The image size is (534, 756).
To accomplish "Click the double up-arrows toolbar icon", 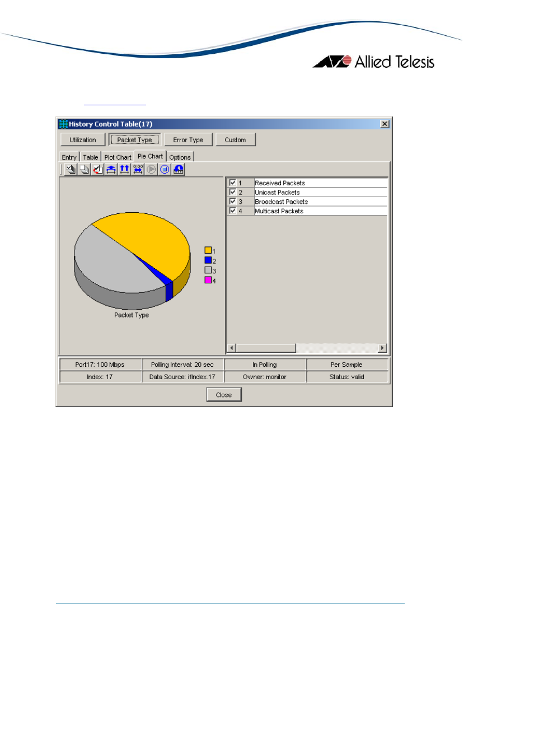I will coord(124,169).
